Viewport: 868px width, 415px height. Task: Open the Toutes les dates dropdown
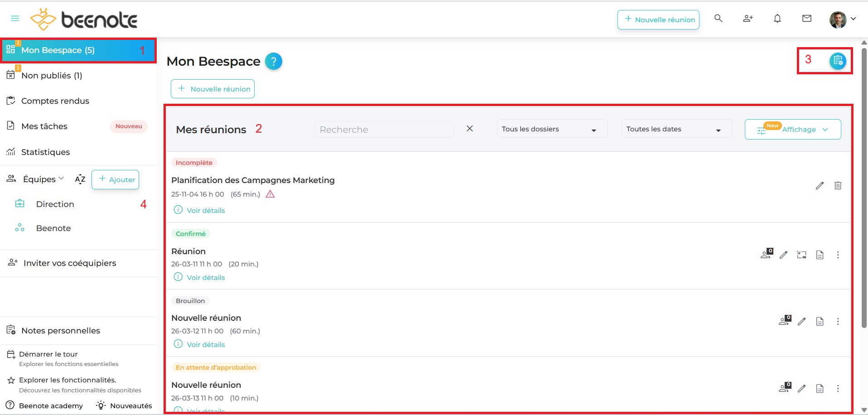click(x=676, y=130)
